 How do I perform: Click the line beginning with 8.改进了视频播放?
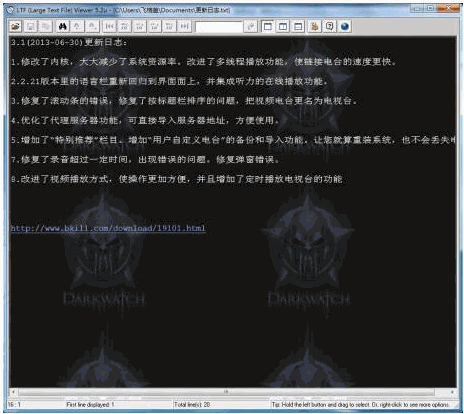pyautogui.click(x=177, y=179)
